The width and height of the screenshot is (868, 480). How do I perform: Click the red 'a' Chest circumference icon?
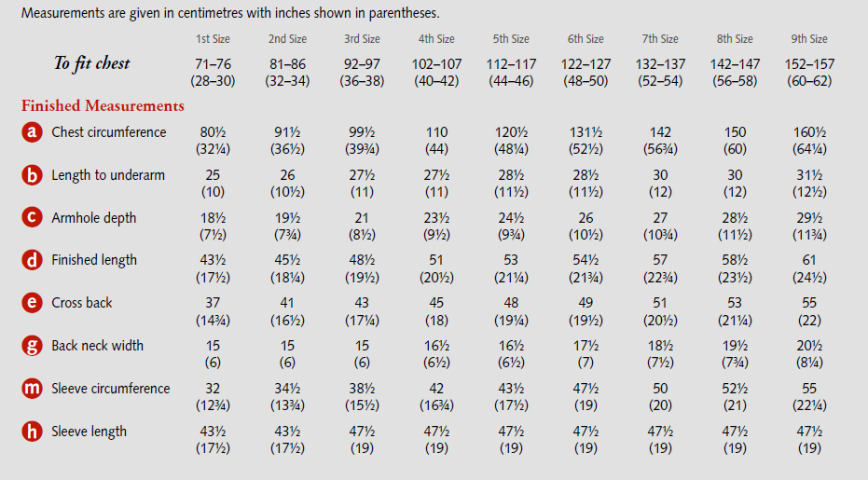pos(33,132)
